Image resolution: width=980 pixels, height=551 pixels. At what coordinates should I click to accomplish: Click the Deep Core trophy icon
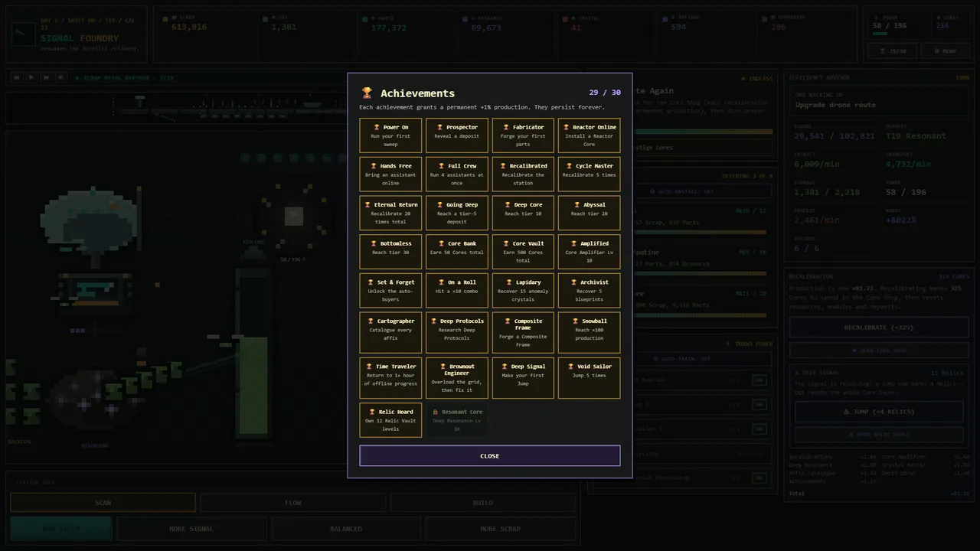click(x=508, y=204)
